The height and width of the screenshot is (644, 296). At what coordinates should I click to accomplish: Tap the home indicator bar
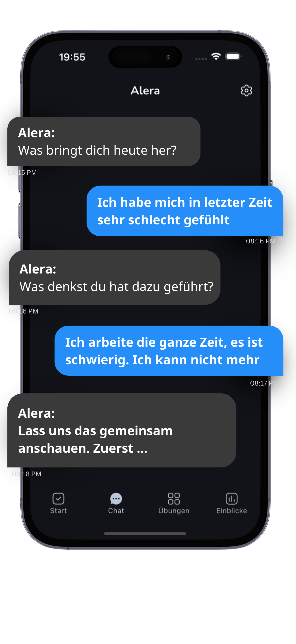[x=145, y=533]
